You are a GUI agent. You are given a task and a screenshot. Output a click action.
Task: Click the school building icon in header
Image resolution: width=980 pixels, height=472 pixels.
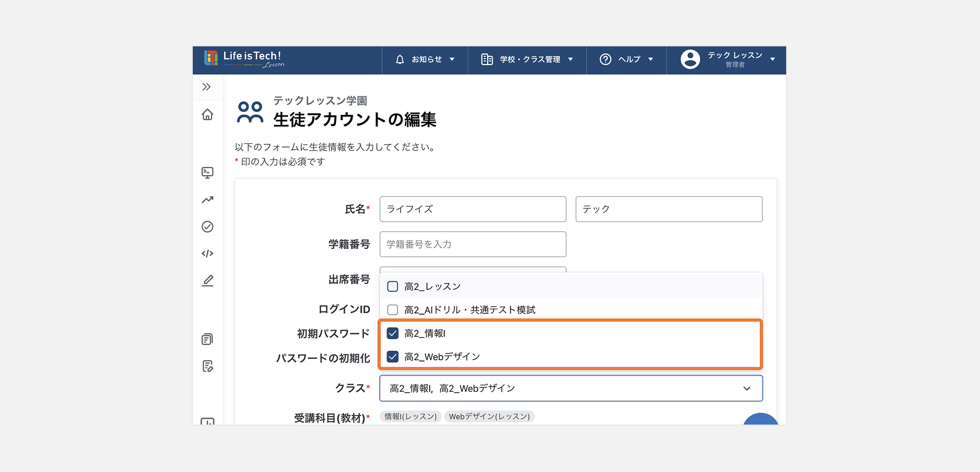(487, 59)
